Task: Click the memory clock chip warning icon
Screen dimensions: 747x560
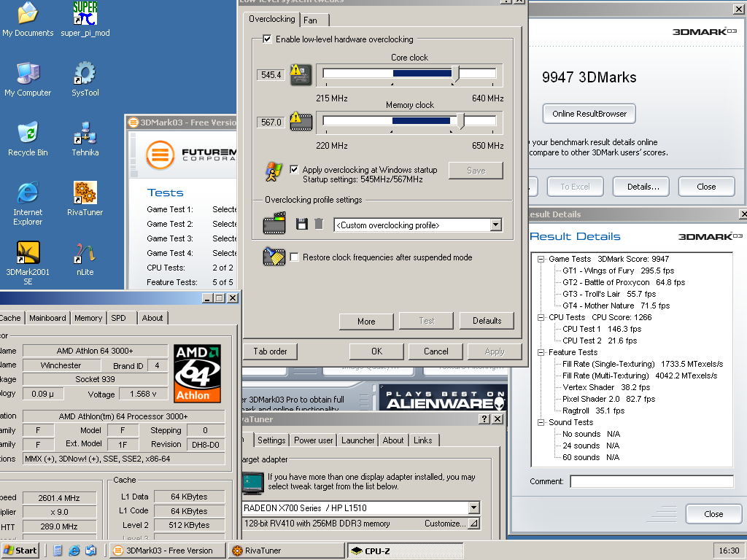Action: click(x=301, y=122)
